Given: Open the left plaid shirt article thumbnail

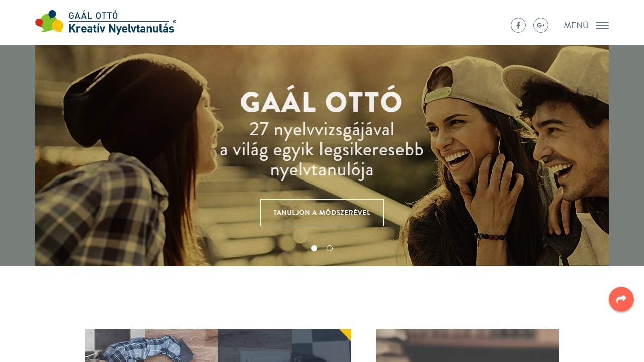Looking at the screenshot, I should tap(218, 345).
